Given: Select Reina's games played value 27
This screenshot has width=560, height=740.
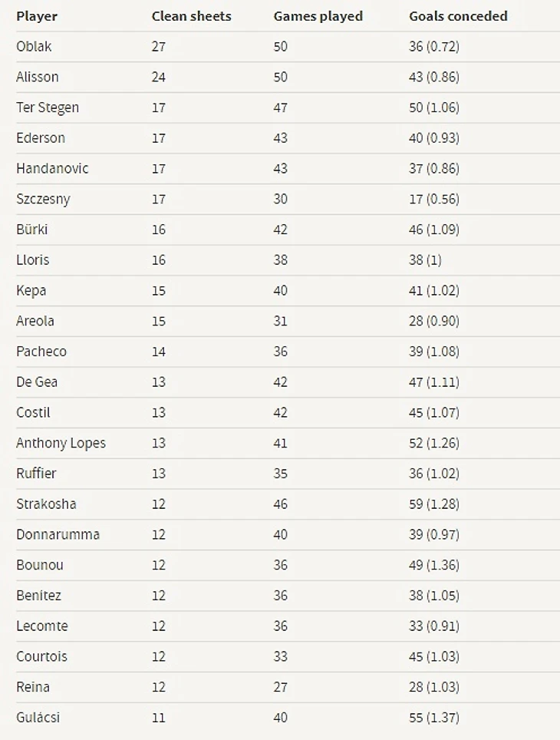Looking at the screenshot, I should (x=280, y=687).
